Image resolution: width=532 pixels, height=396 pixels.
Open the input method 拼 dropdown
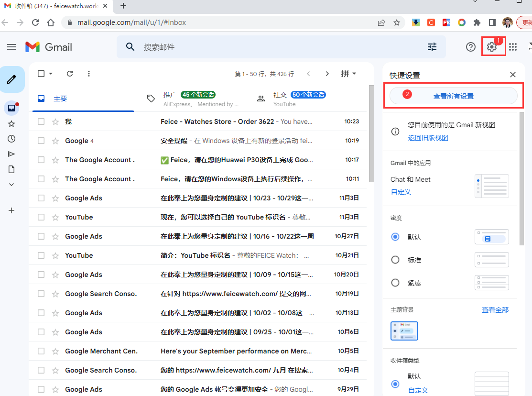pos(348,74)
